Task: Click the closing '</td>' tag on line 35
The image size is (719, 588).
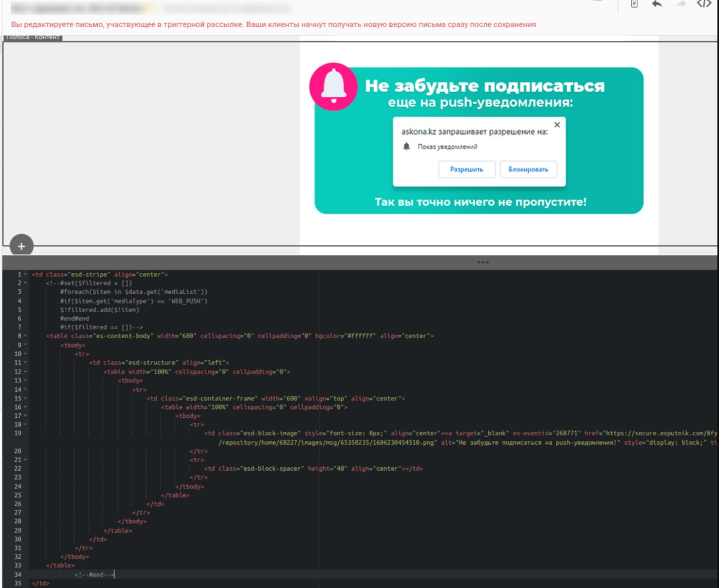Action: point(40,584)
